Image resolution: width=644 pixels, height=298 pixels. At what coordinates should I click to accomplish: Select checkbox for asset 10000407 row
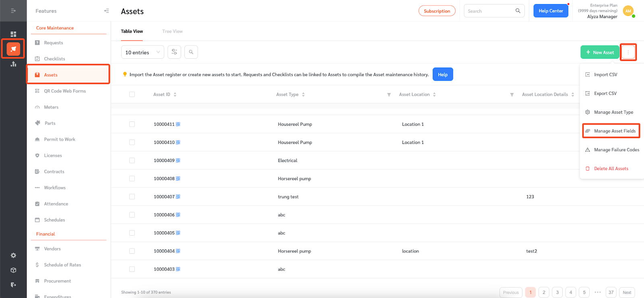tap(132, 197)
